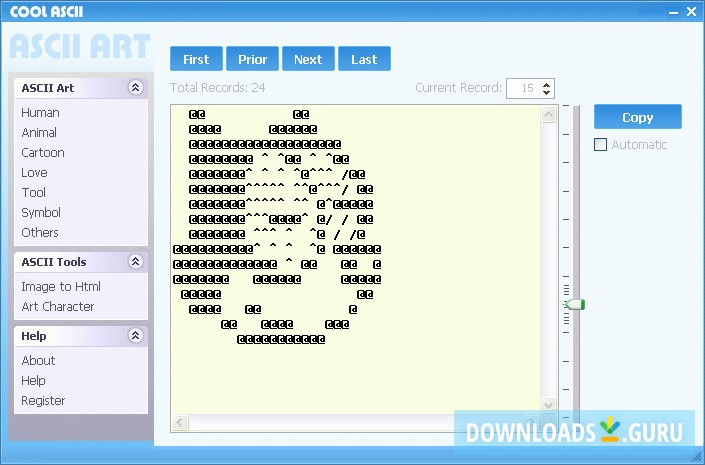Select the Cartoon category
The width and height of the screenshot is (705, 465).
pyautogui.click(x=43, y=152)
